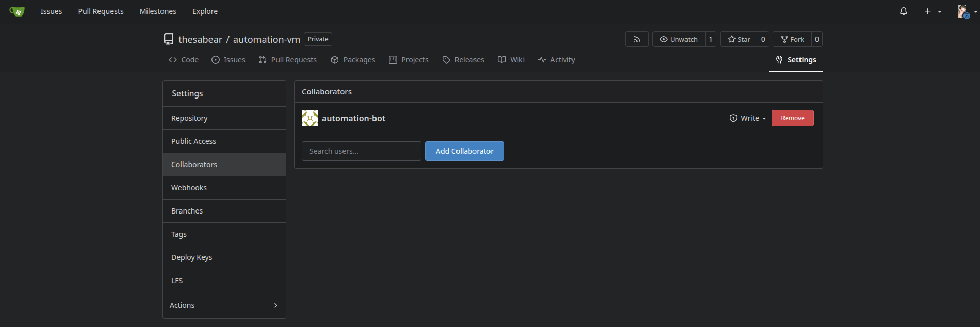Screen dimensions: 980x327
Task: Open the watchers count 1
Action: click(x=711, y=39)
